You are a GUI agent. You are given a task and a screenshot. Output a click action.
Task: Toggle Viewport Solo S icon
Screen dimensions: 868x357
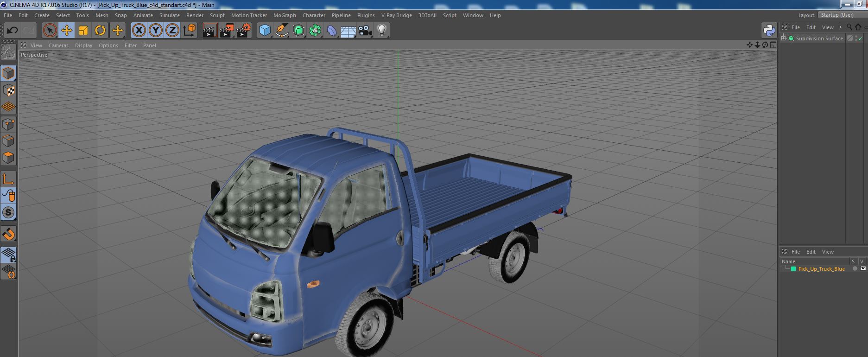(x=8, y=212)
